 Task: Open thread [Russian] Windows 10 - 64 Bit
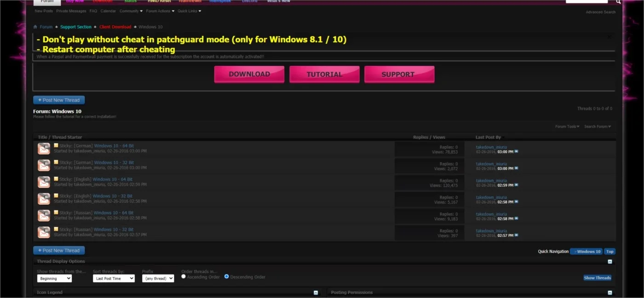pyautogui.click(x=114, y=213)
